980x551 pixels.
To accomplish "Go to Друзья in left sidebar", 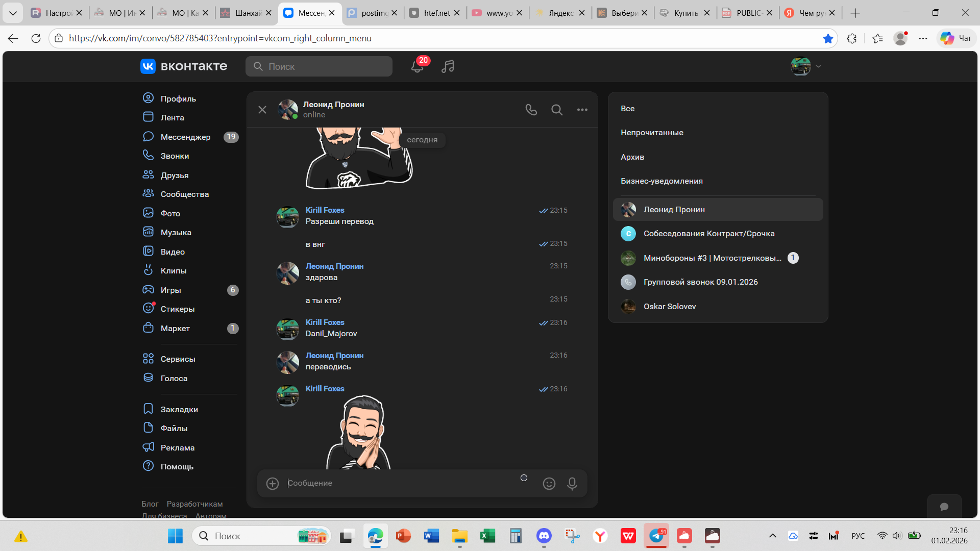I will (x=174, y=175).
